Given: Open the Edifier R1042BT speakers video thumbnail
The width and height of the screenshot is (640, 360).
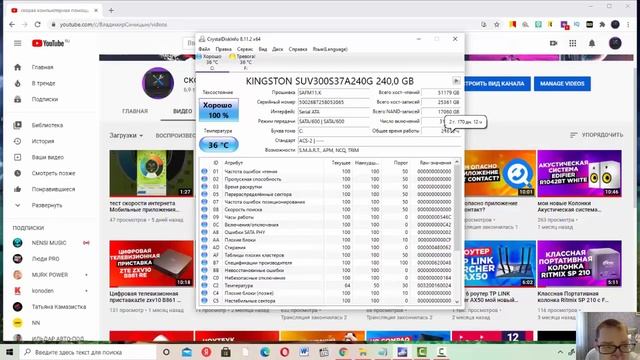Looking at the screenshot, I should click(579, 173).
